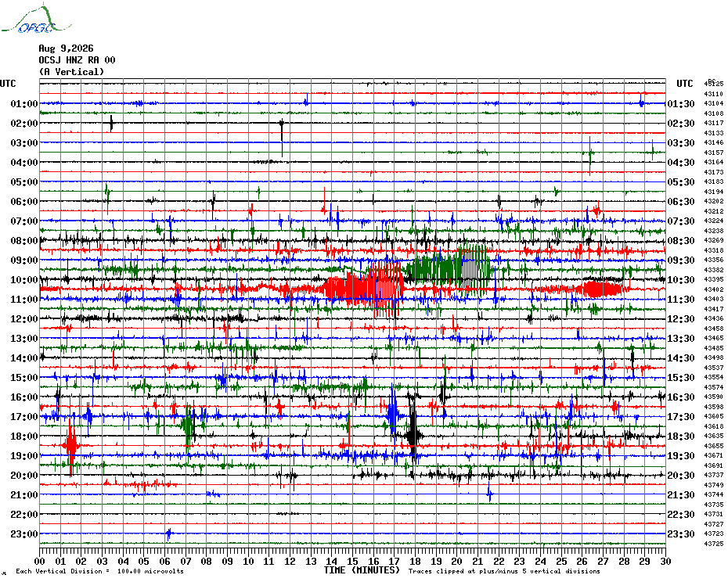The image size is (728, 582).
Task: Click the DC offset value 43356
Action: point(714,260)
